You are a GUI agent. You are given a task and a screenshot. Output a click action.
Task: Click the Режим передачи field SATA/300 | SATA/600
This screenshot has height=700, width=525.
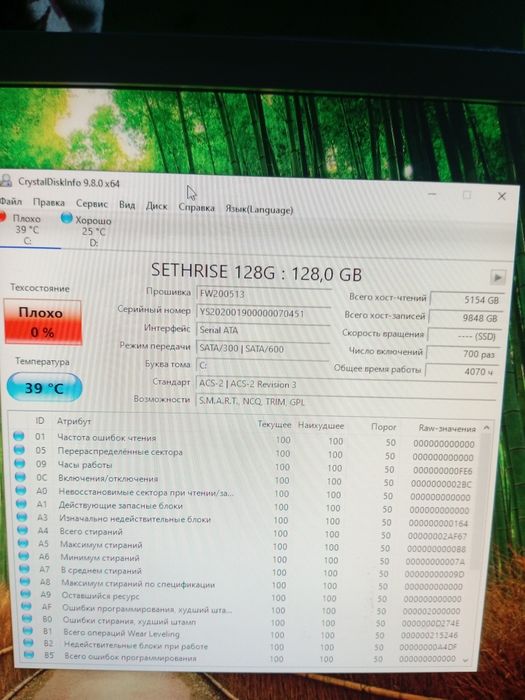[263, 349]
